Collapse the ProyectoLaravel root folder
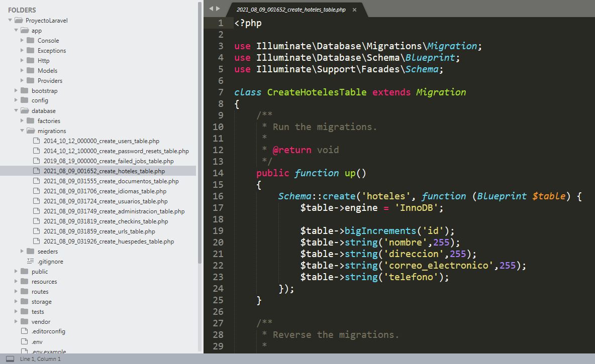The width and height of the screenshot is (595, 364). 11,21
